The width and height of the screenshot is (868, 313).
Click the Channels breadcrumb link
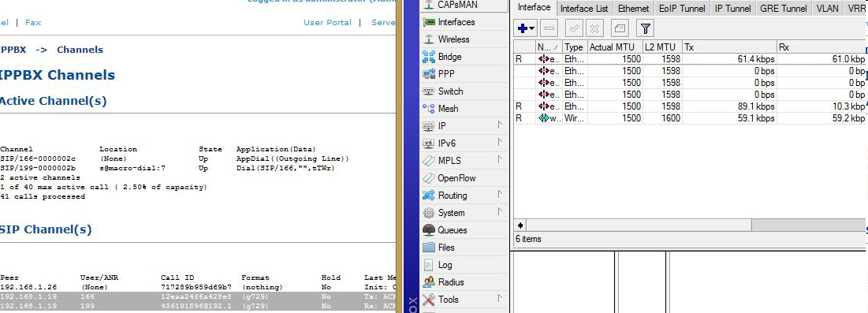click(x=80, y=50)
